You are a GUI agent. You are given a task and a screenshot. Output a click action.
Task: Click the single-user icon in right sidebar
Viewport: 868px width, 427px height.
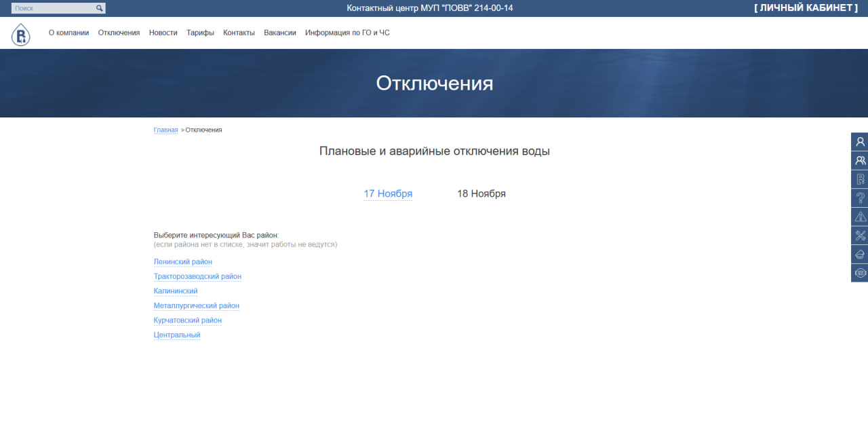[860, 142]
